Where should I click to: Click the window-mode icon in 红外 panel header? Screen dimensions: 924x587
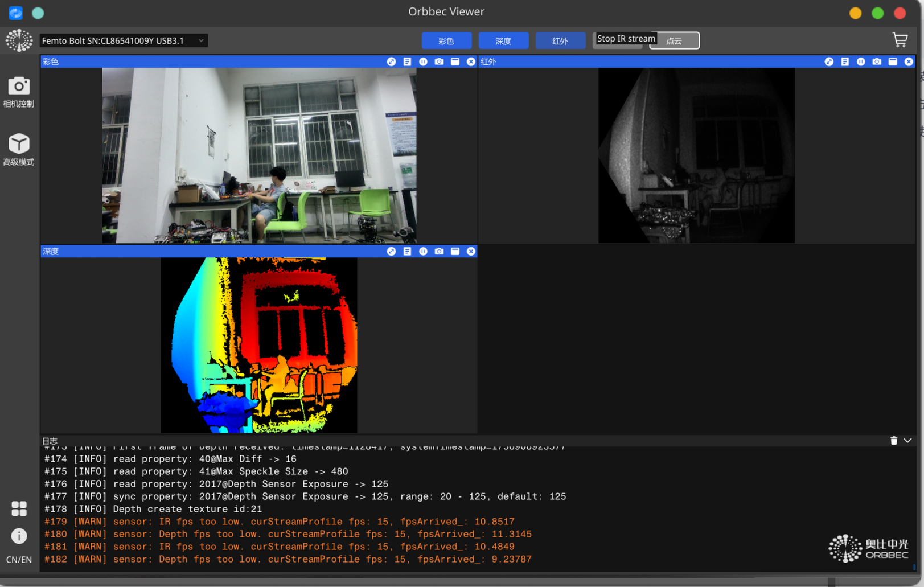(x=893, y=61)
